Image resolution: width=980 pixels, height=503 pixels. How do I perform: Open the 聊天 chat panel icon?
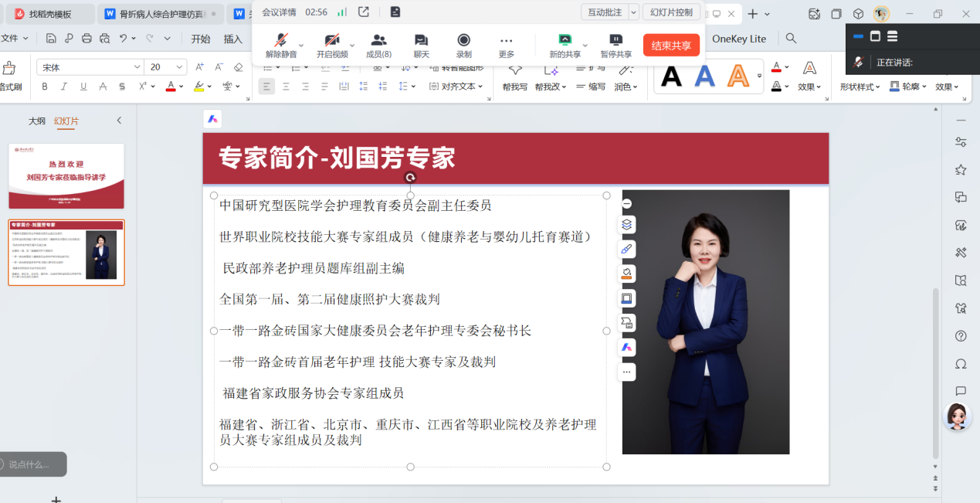[x=420, y=42]
